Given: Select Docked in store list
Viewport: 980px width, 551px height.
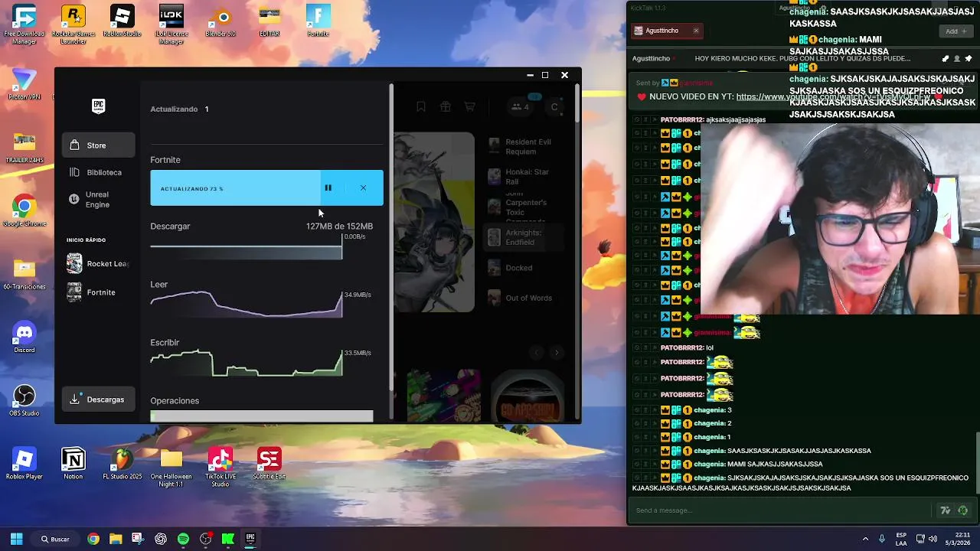Looking at the screenshot, I should tap(524, 268).
